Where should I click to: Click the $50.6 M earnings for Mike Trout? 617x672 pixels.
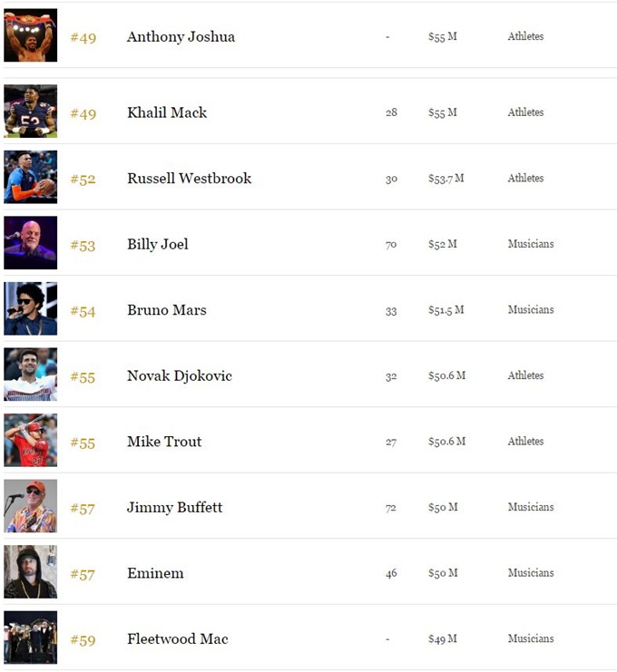[446, 442]
